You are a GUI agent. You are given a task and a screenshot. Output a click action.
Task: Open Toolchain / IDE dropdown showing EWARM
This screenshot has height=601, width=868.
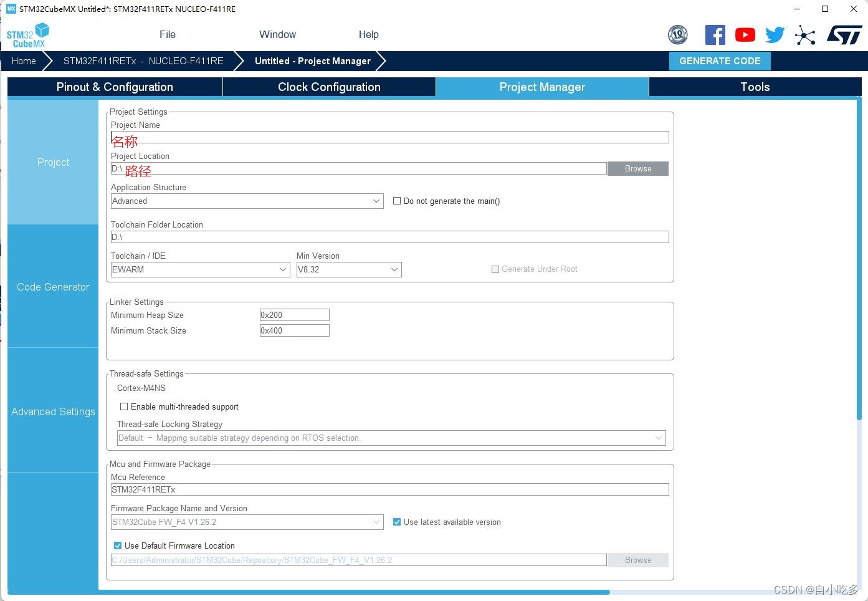pyautogui.click(x=200, y=269)
